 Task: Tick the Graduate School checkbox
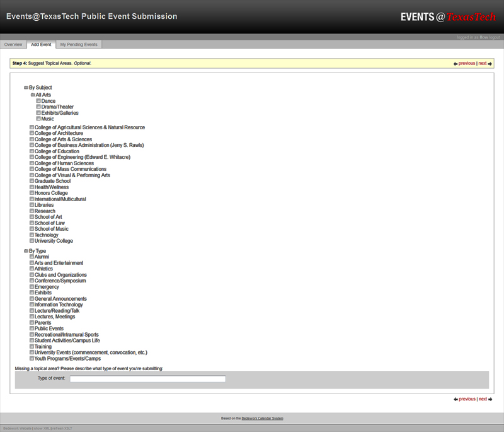[x=32, y=181]
